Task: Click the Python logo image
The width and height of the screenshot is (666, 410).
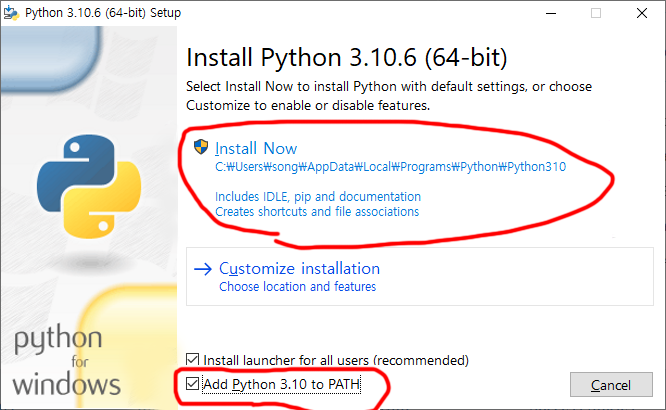Action: click(89, 186)
